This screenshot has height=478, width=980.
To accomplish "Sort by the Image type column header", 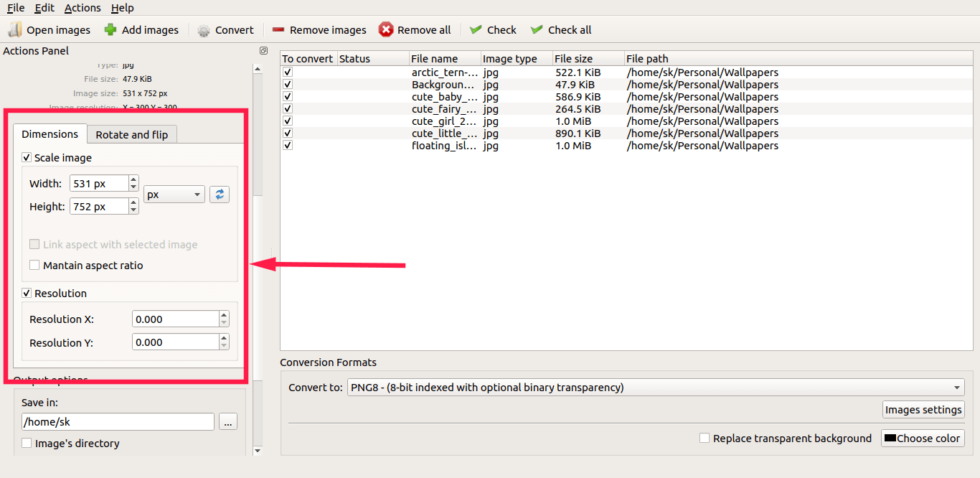I will click(x=517, y=59).
